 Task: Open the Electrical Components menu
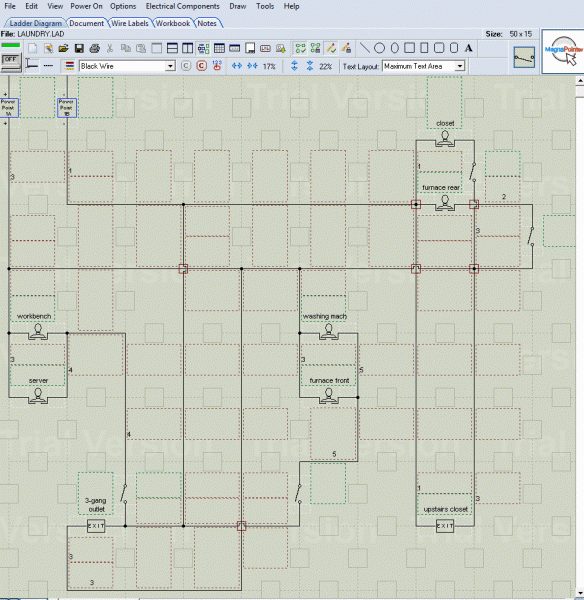pos(183,6)
